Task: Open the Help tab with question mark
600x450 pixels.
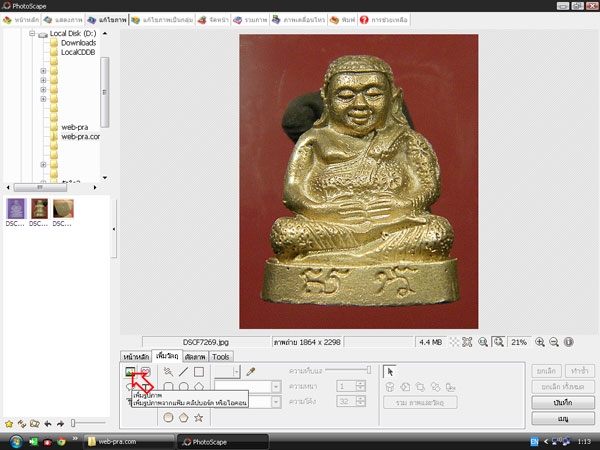Action: [x=384, y=20]
